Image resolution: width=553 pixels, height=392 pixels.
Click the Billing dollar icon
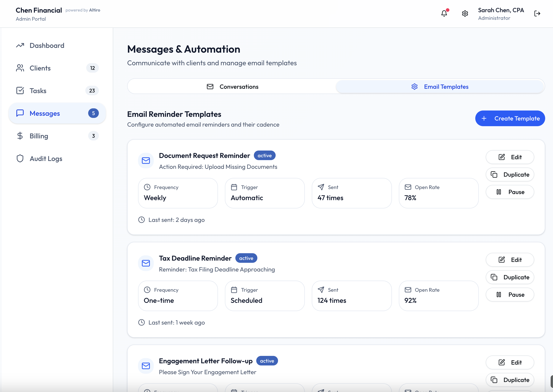(20, 136)
